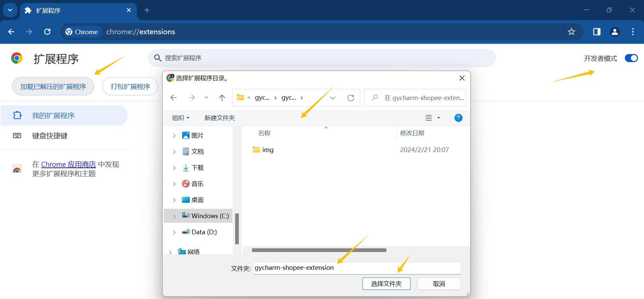The width and height of the screenshot is (644, 299).
Task: Click the Chrome logo beside 扩展程序 title
Action: click(17, 58)
